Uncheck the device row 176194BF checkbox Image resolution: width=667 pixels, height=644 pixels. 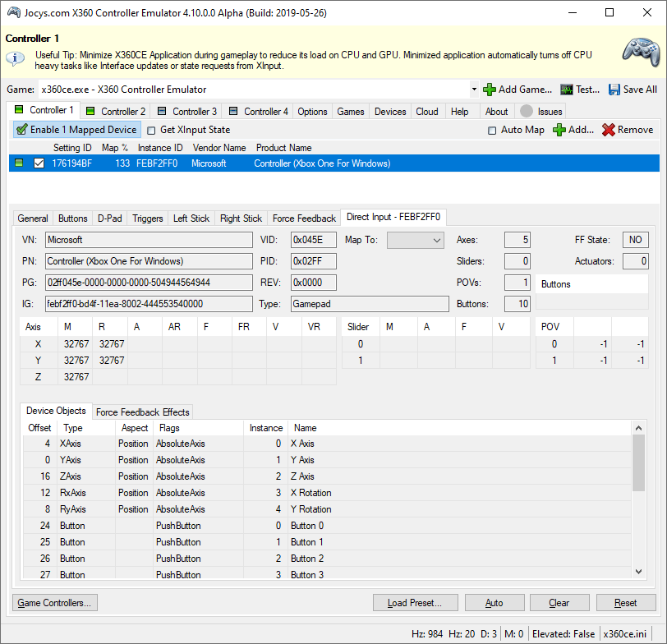(x=39, y=163)
